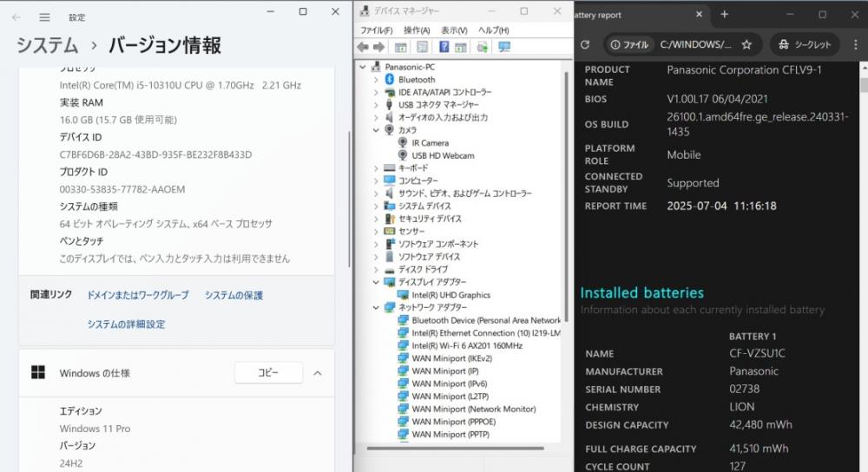
Task: Click the incognito シークレット indicator
Action: pyautogui.click(x=805, y=45)
